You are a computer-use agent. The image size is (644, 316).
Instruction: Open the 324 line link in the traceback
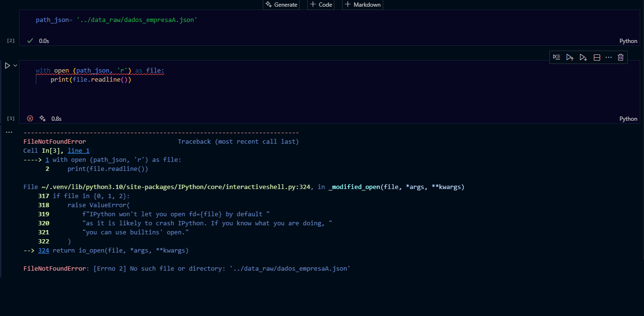[43, 250]
